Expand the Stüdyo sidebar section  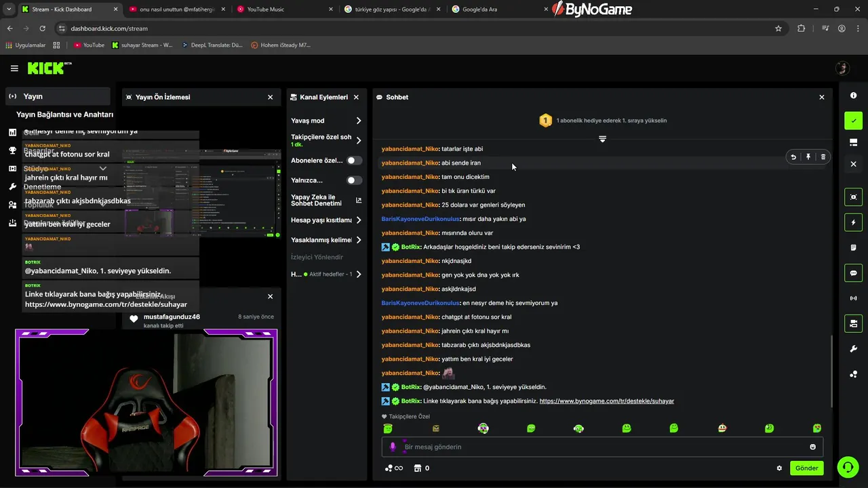[103, 168]
